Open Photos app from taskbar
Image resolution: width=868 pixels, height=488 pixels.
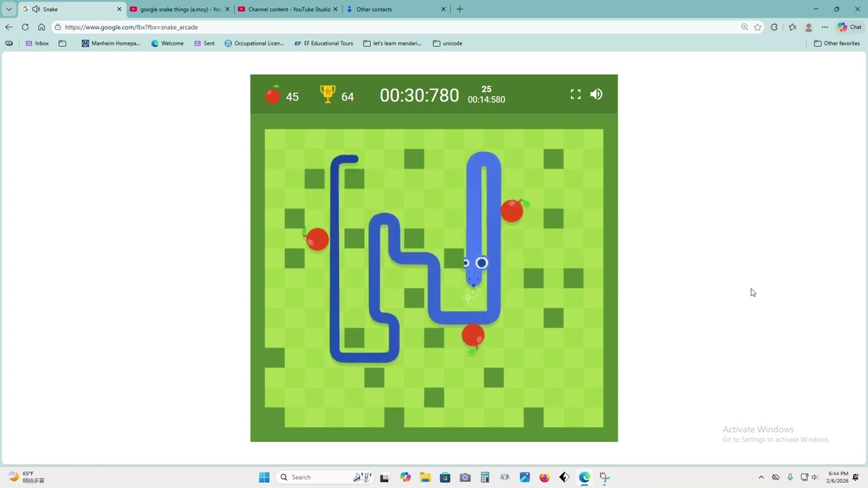(x=525, y=477)
